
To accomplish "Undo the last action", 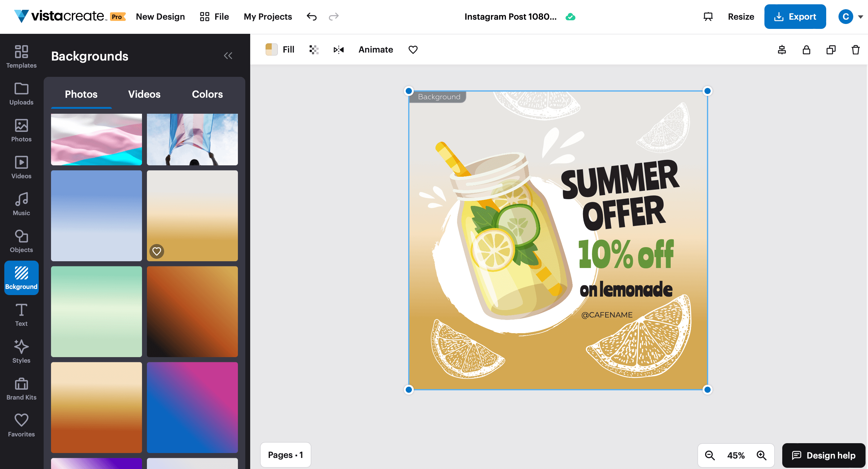I will pos(311,16).
